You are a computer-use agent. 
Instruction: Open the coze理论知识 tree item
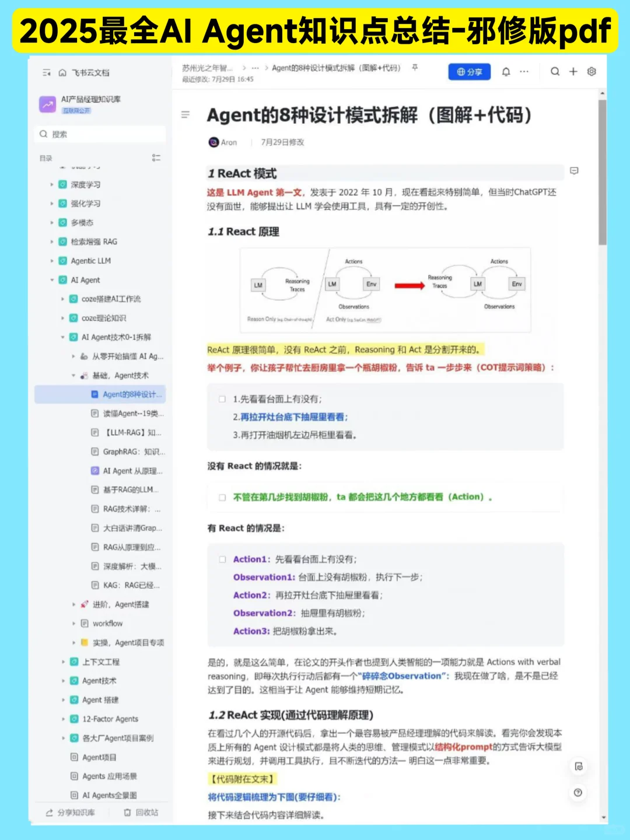tap(104, 318)
